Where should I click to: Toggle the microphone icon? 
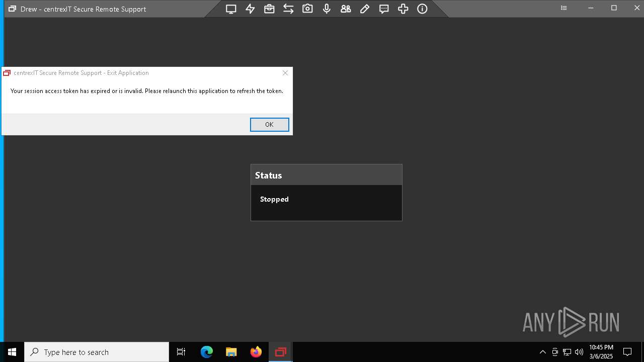click(x=327, y=9)
